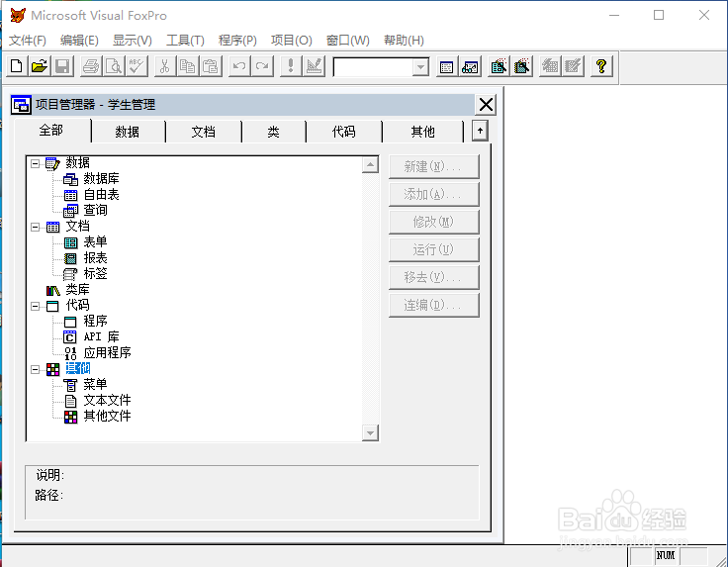
Task: Click the Project Manager title bar icon
Action: pos(21,105)
